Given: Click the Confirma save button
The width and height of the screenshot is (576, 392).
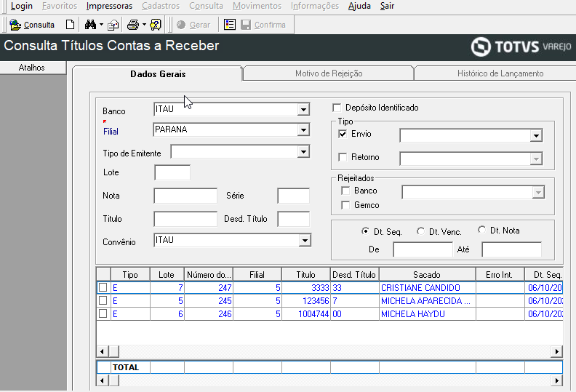Looking at the screenshot, I should (263, 25).
